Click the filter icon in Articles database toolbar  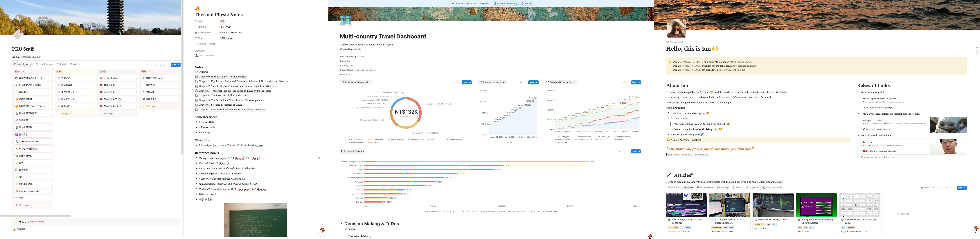(934, 187)
